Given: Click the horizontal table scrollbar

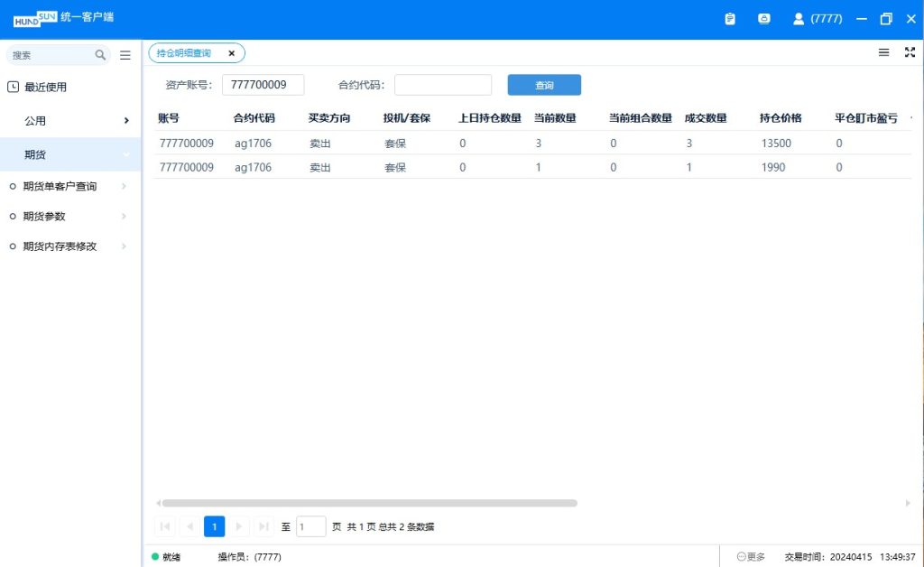Looking at the screenshot, I should click(368, 503).
